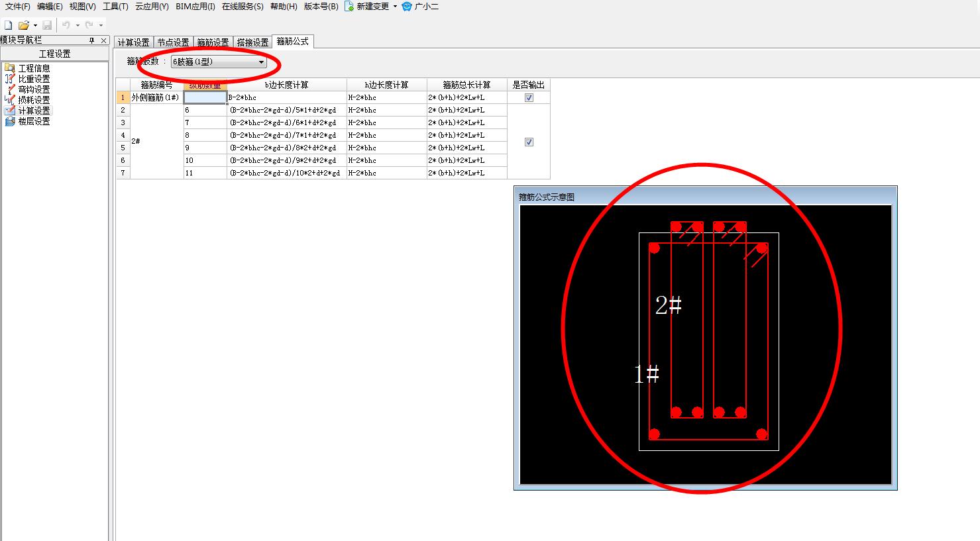Switch to the 计算设置 tab

(x=134, y=42)
